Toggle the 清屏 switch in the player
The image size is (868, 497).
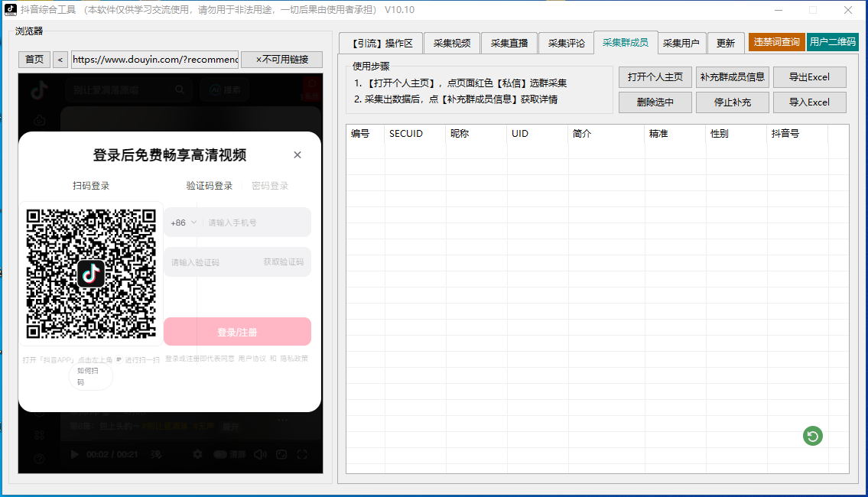point(219,454)
